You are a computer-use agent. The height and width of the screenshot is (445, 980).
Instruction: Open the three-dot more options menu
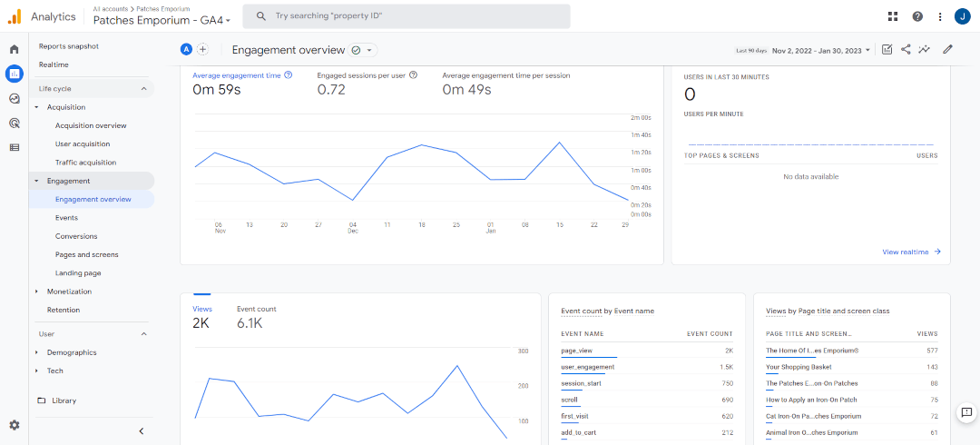[940, 16]
